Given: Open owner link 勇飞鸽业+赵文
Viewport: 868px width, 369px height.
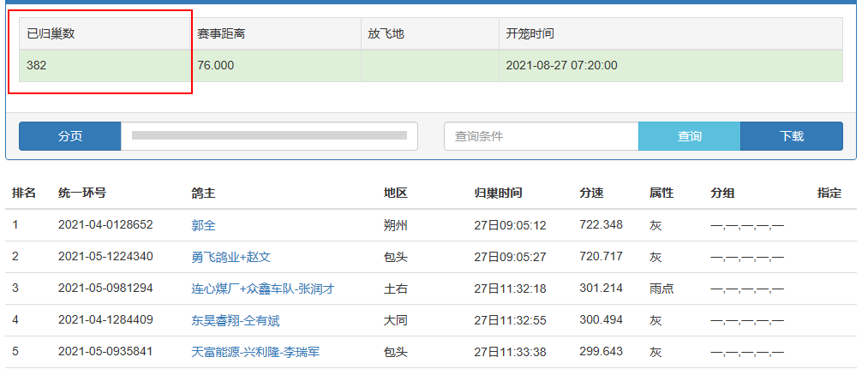Looking at the screenshot, I should tap(230, 257).
